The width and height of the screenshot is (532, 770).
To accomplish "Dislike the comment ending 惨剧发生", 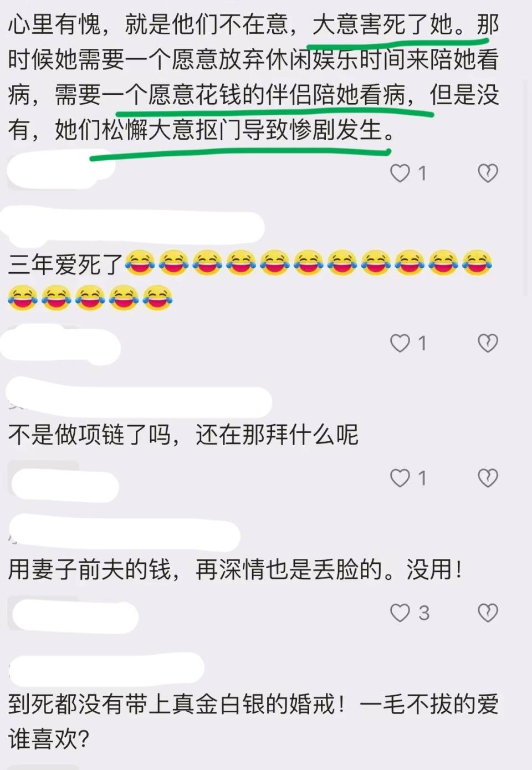I will coord(488,174).
